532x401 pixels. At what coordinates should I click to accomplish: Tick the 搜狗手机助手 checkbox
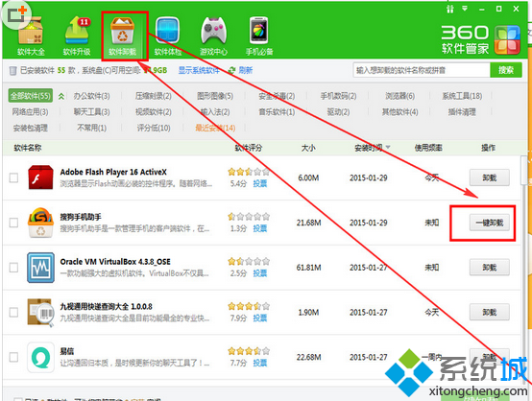tap(13, 223)
